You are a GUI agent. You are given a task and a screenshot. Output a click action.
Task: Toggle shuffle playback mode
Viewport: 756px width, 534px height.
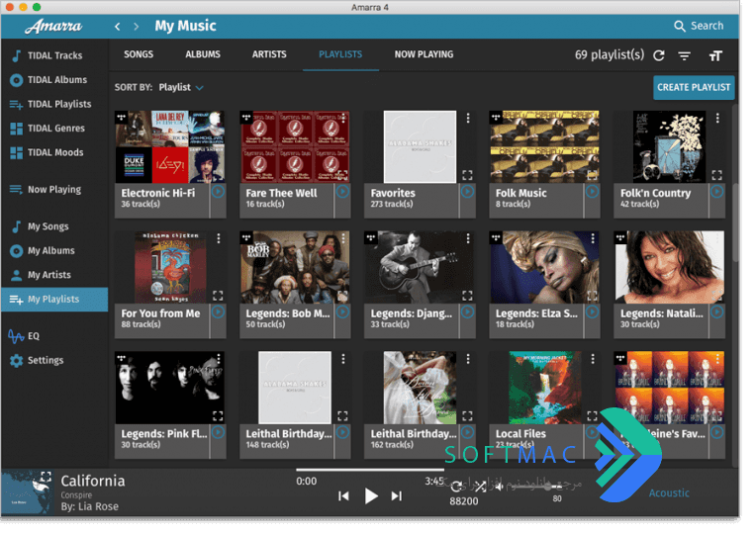480,487
